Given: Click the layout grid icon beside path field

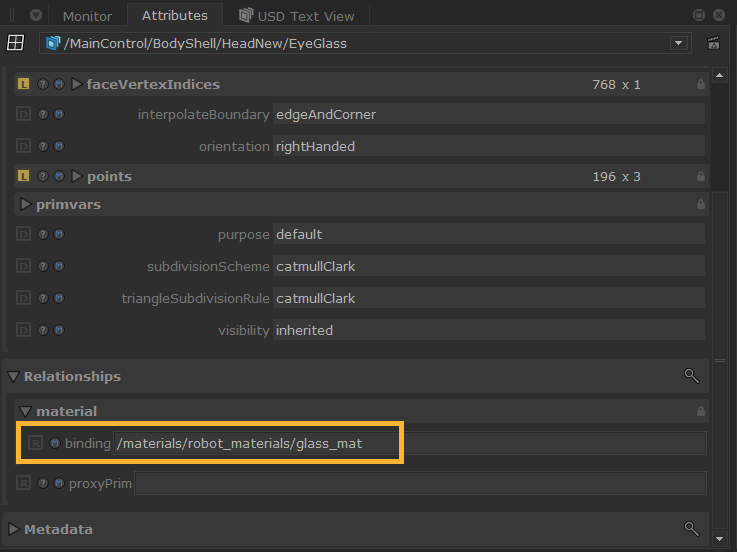Looking at the screenshot, I should coord(15,43).
